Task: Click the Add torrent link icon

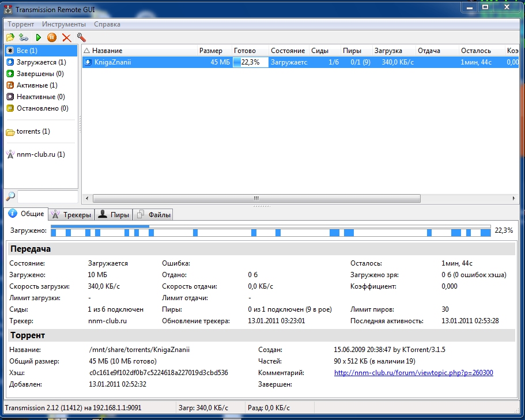Action: [24, 37]
